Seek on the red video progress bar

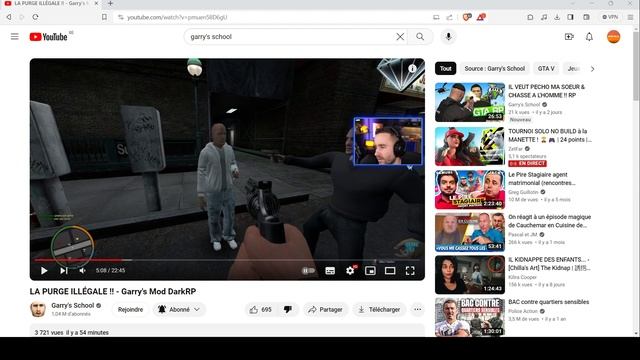coord(227,260)
